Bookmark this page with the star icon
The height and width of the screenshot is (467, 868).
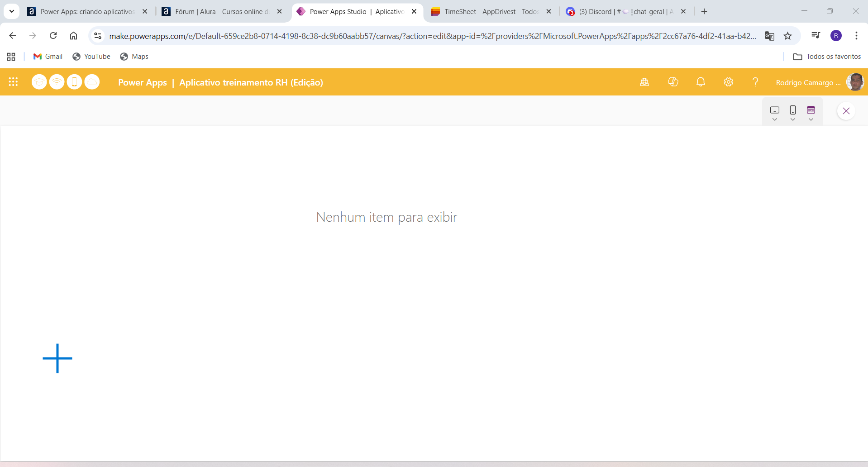coord(788,36)
